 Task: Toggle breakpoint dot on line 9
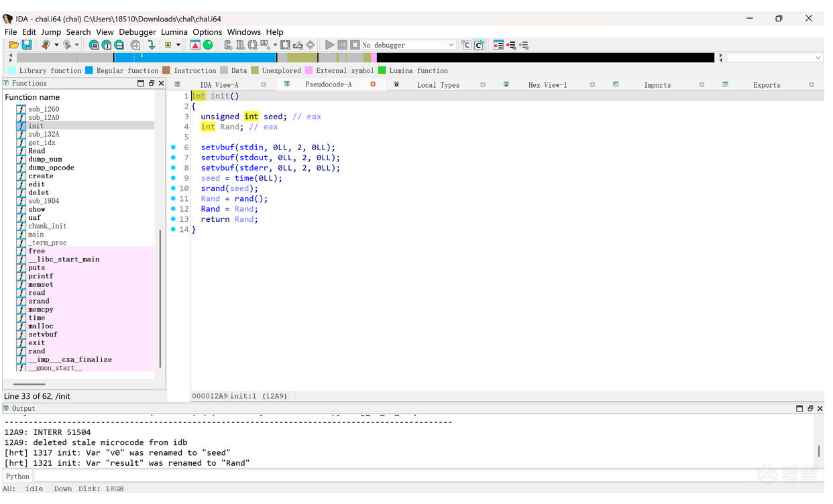pos(173,178)
